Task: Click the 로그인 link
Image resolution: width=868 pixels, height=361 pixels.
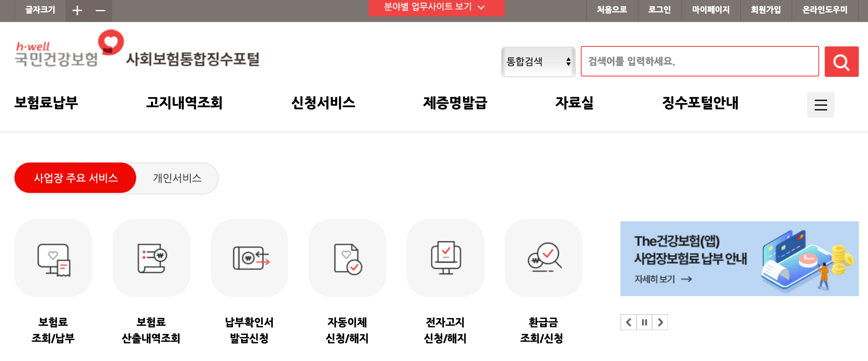Action: click(x=660, y=10)
